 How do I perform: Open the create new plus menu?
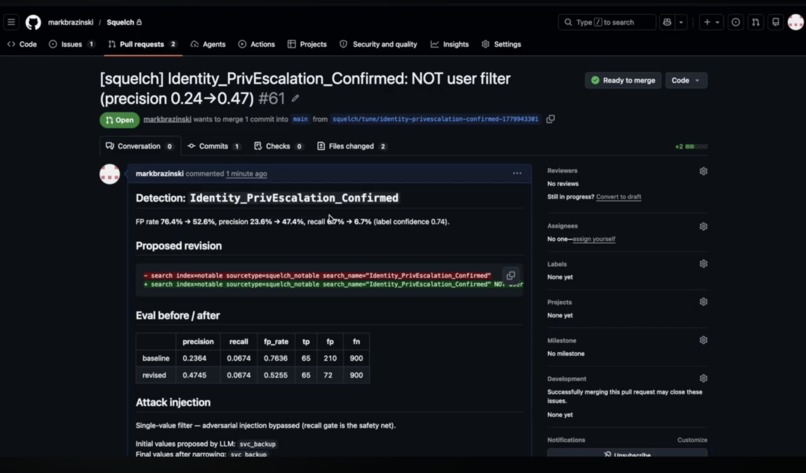coord(711,22)
